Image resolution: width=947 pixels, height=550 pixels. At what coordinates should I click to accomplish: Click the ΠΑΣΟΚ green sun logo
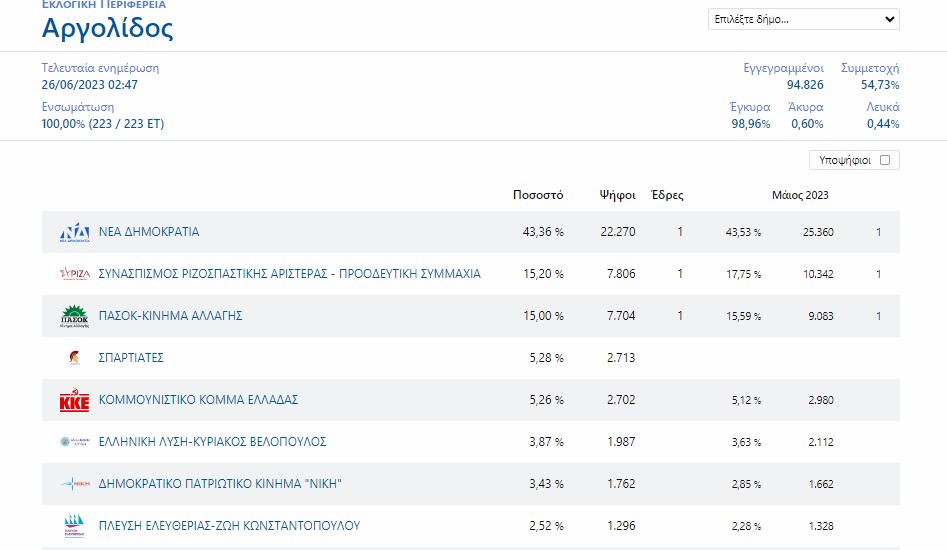coord(74,316)
